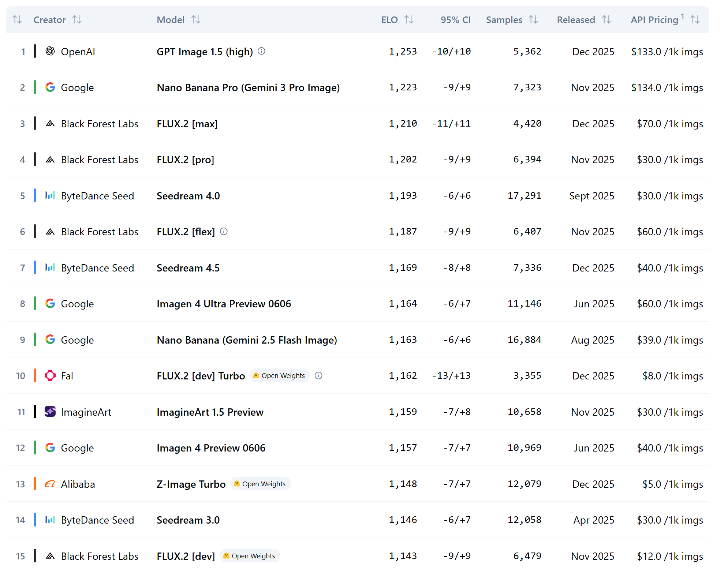Open info icon beside FLUX.2 [flex]

point(224,232)
